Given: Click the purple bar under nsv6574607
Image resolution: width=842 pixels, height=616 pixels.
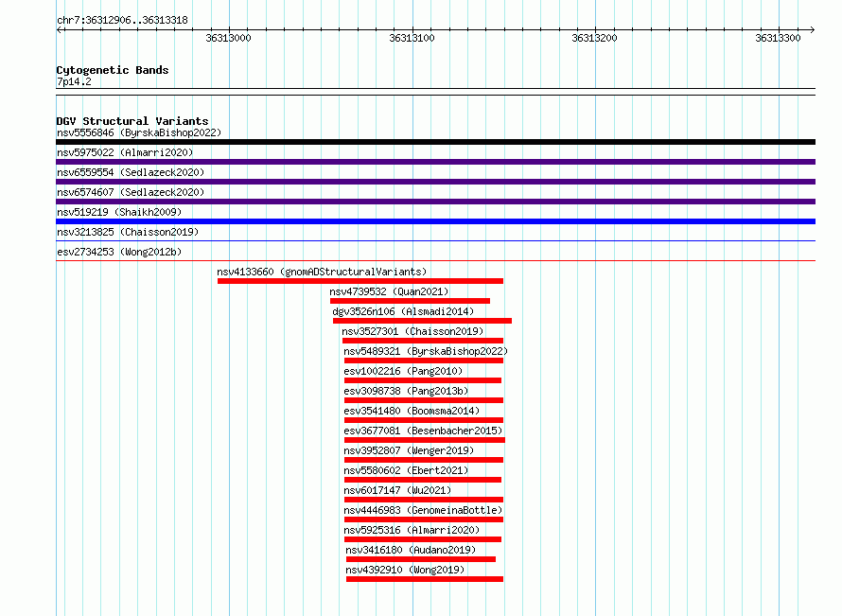Looking at the screenshot, I should pyautogui.click(x=435, y=202).
